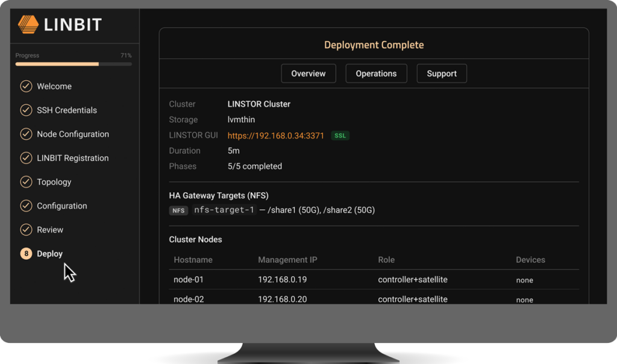Click the Hostname column header
The height and width of the screenshot is (364, 617).
coord(193,260)
